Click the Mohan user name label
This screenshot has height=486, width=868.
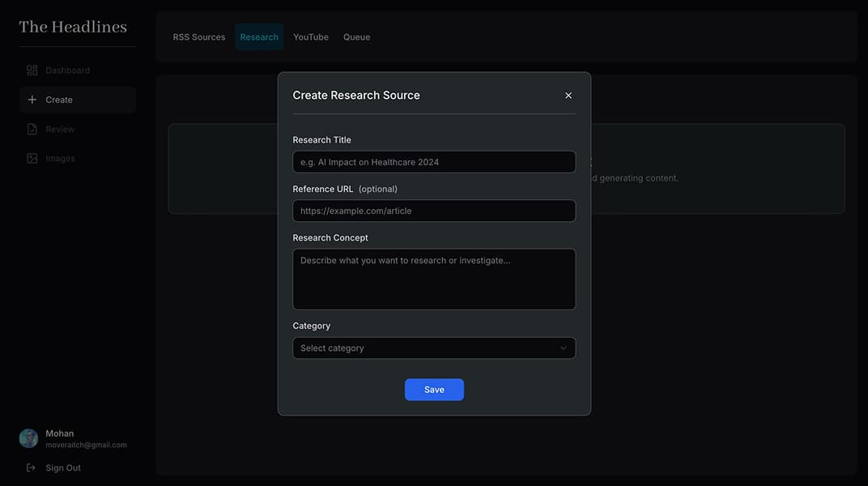coord(60,433)
